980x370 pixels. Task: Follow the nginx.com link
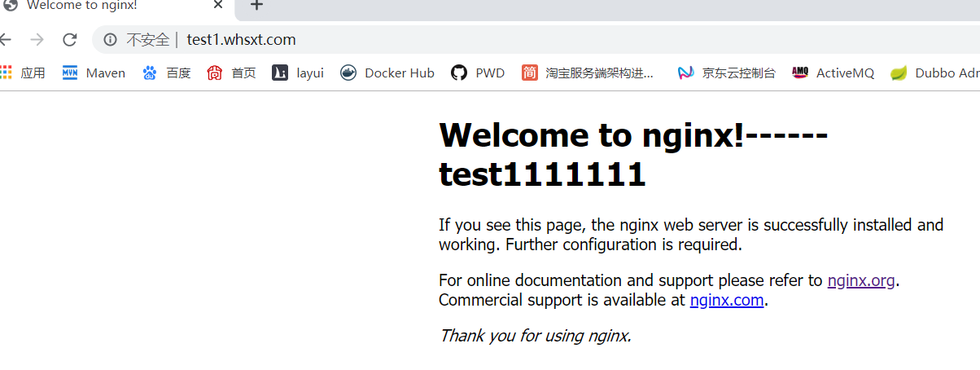[x=727, y=300]
